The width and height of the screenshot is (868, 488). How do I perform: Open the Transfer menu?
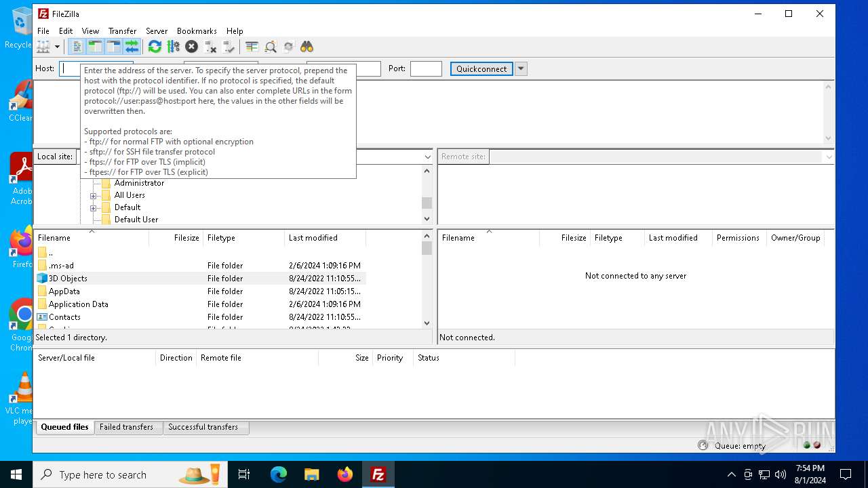coord(122,31)
